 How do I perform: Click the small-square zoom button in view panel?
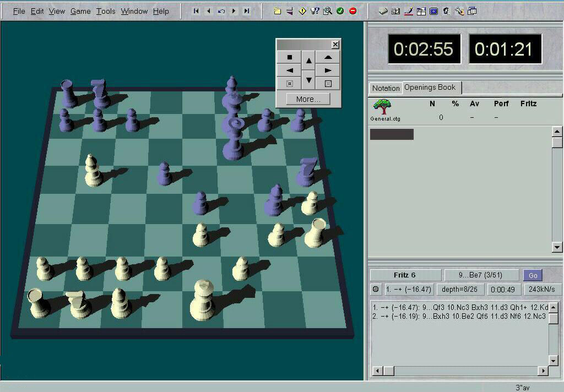pos(290,84)
